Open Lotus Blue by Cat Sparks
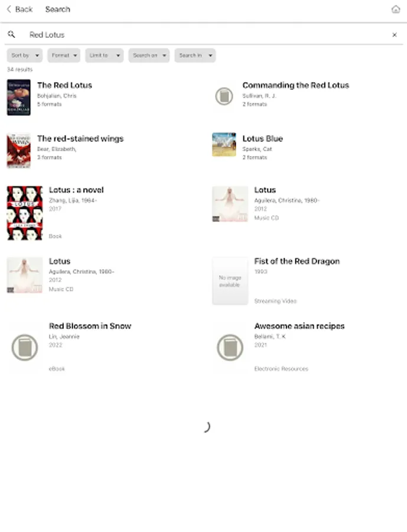The image size is (407, 532). point(262,139)
